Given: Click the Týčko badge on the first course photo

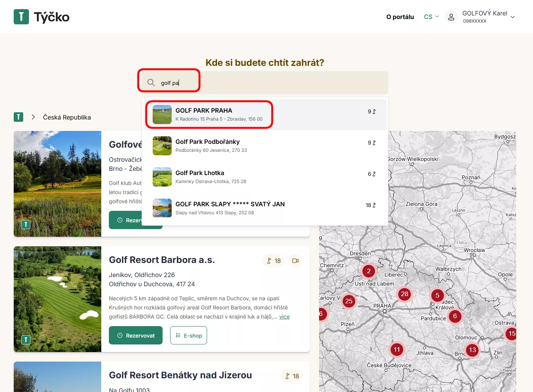Looking at the screenshot, I should point(26,225).
